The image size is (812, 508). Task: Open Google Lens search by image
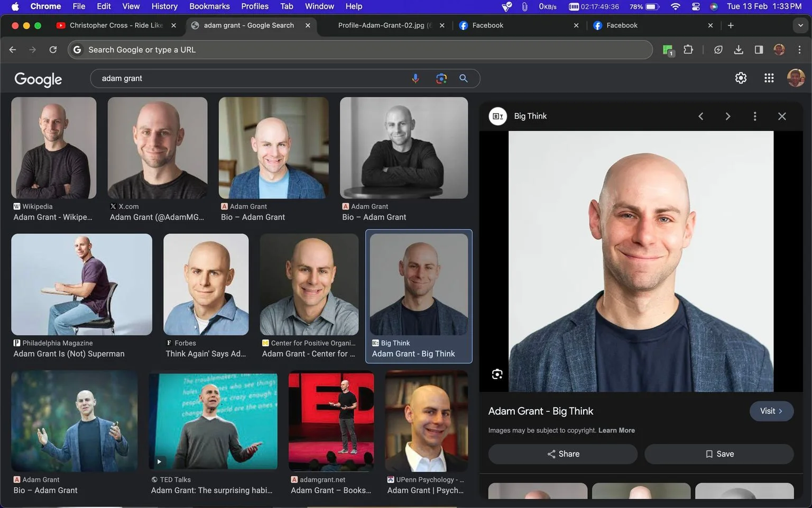(441, 78)
